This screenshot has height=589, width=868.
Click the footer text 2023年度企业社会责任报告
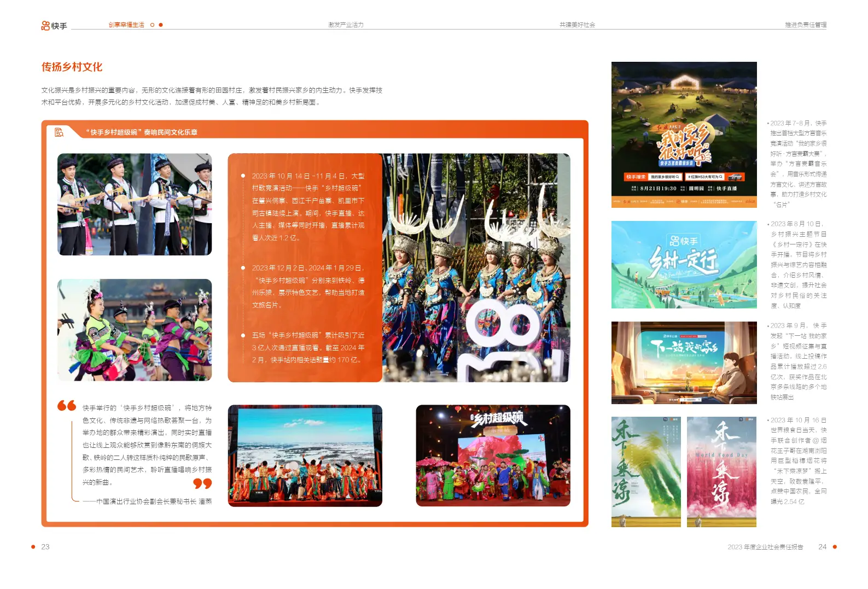tap(765, 547)
